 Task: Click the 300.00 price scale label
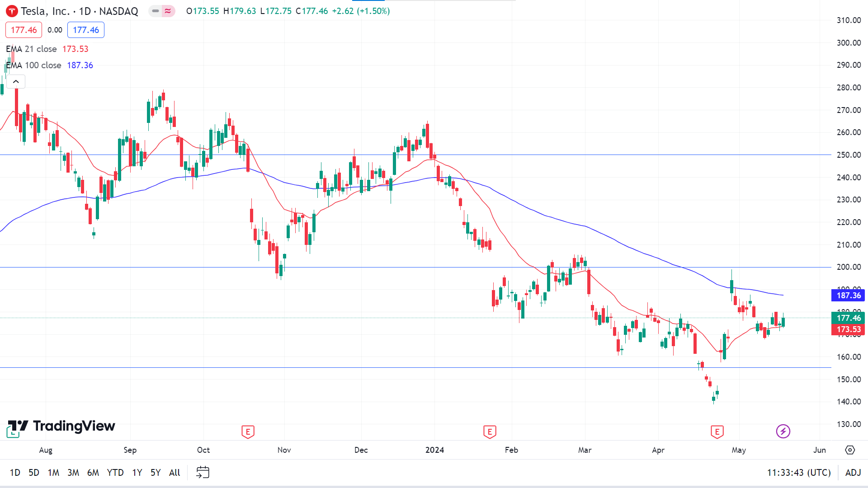[849, 43]
